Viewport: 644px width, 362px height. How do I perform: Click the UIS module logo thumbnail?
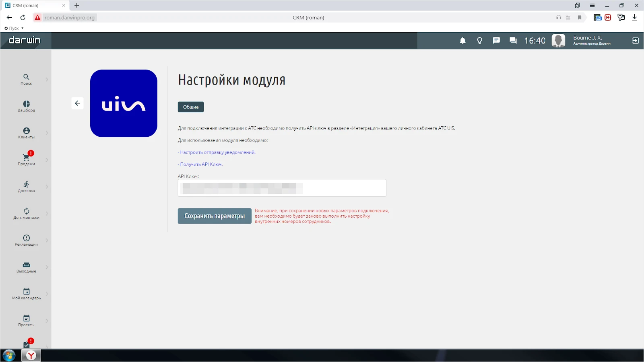tap(124, 103)
